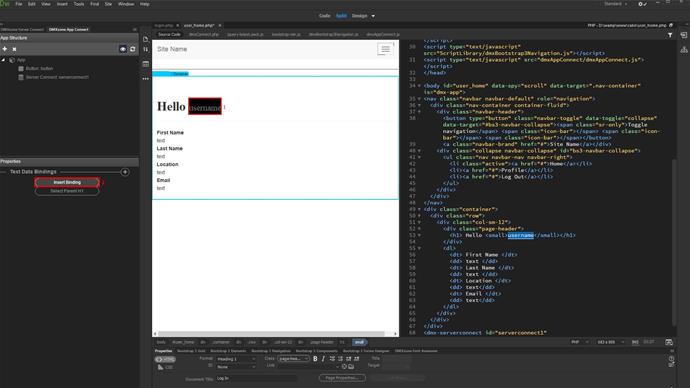Switch to the user_home.php document tab
Image resolution: width=690 pixels, height=388 pixels.
199,26
